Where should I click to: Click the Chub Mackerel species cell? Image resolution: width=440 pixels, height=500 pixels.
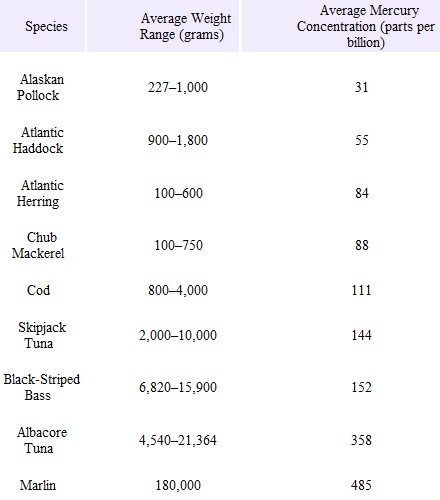(38, 245)
